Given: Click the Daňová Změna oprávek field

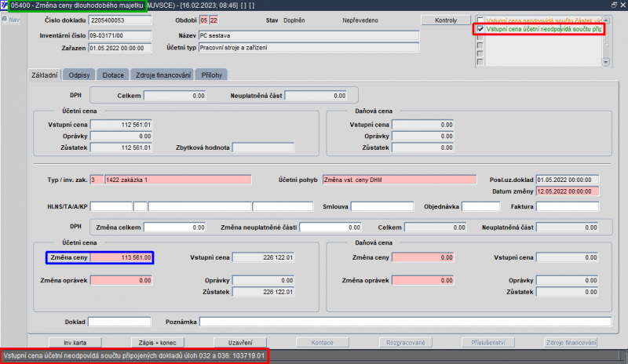Looking at the screenshot, I should (x=423, y=280).
